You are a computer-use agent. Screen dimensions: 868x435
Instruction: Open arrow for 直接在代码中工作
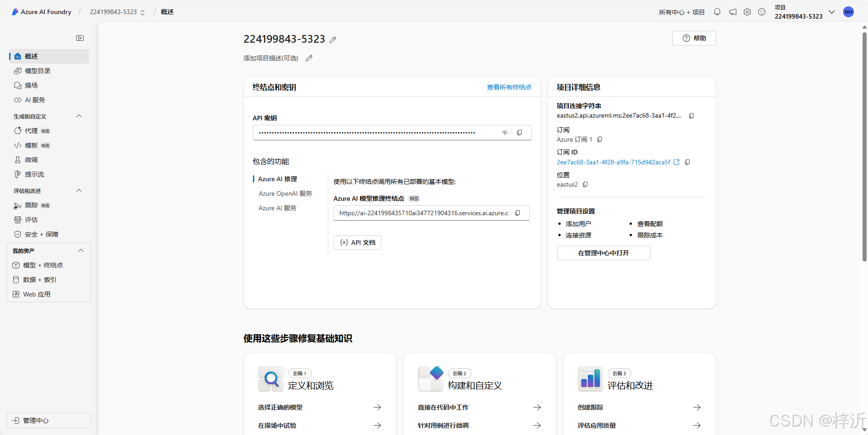537,407
